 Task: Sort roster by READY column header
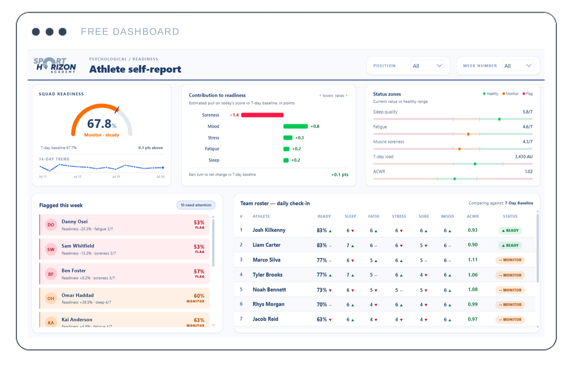click(x=324, y=216)
